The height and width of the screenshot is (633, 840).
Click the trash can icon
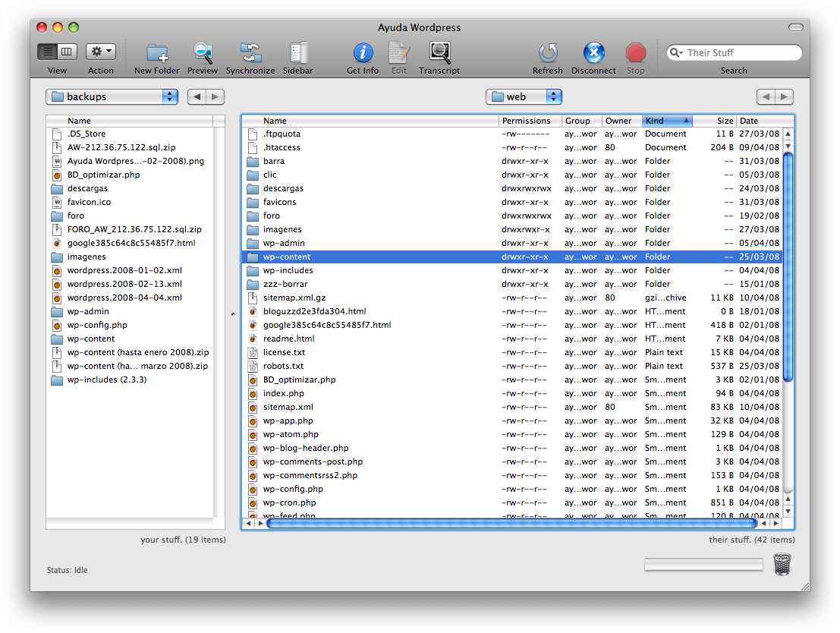[x=782, y=564]
